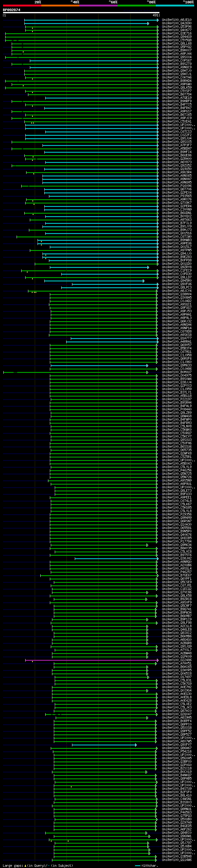Image resolution: width=197 pixels, height=868 pixels.
Task: Select hit UniRef100_Q1A7T7
Action: [177, 338]
